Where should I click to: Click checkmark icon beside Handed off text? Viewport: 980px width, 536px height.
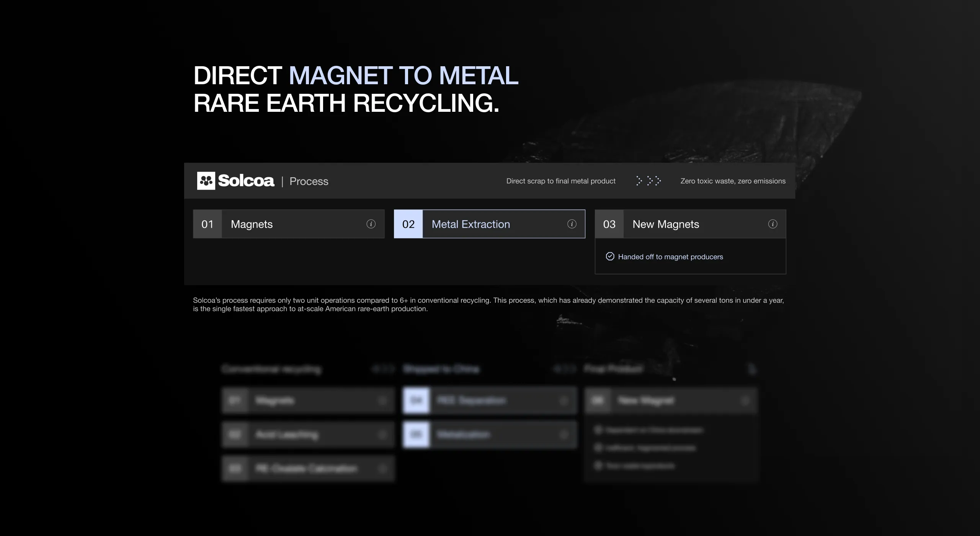click(x=610, y=257)
